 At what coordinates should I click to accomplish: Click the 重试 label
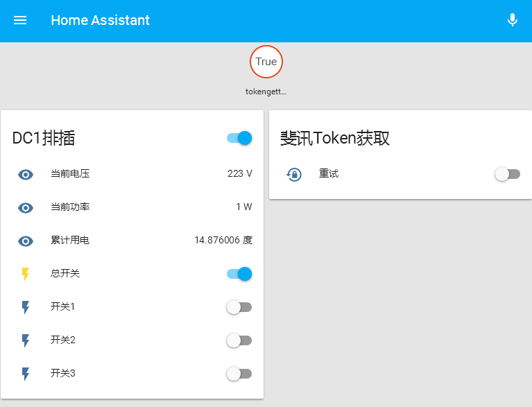click(329, 173)
